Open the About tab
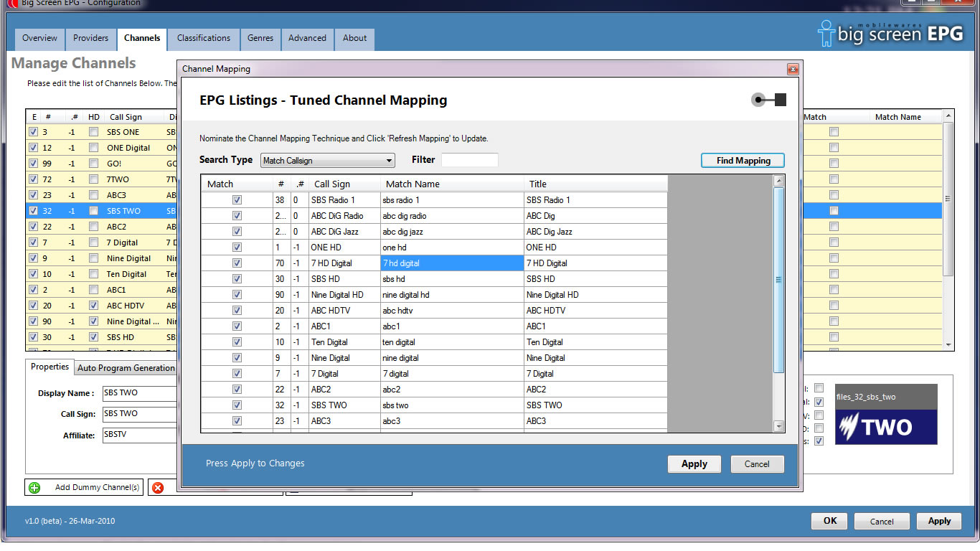Viewport: 980px width, 551px height. coord(354,39)
